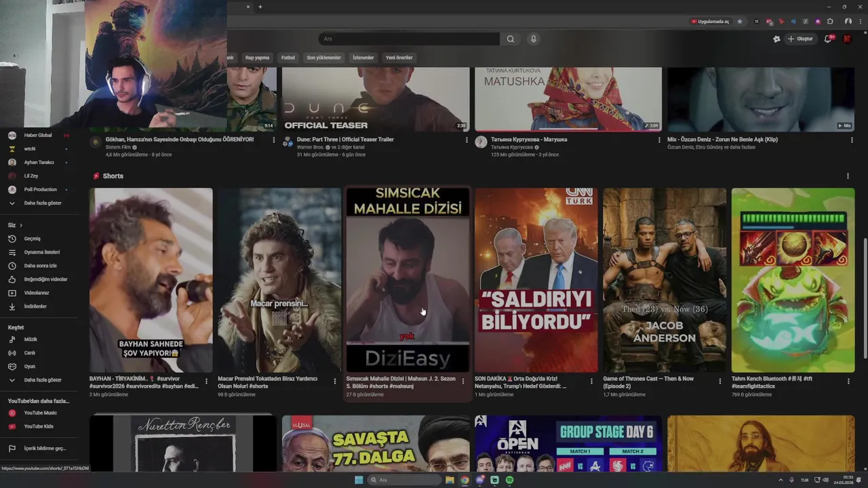Open the browser extensions puzzle icon
The width and height of the screenshot is (868, 488).
(830, 21)
